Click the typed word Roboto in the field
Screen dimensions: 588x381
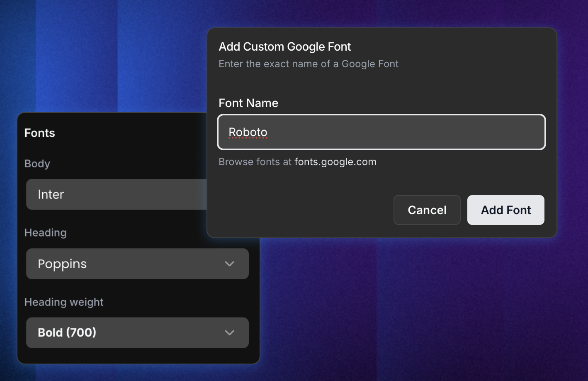click(248, 132)
